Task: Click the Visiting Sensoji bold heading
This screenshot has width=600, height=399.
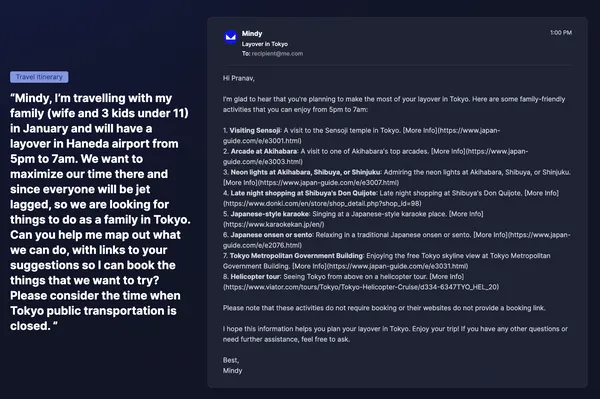Action: (x=255, y=130)
